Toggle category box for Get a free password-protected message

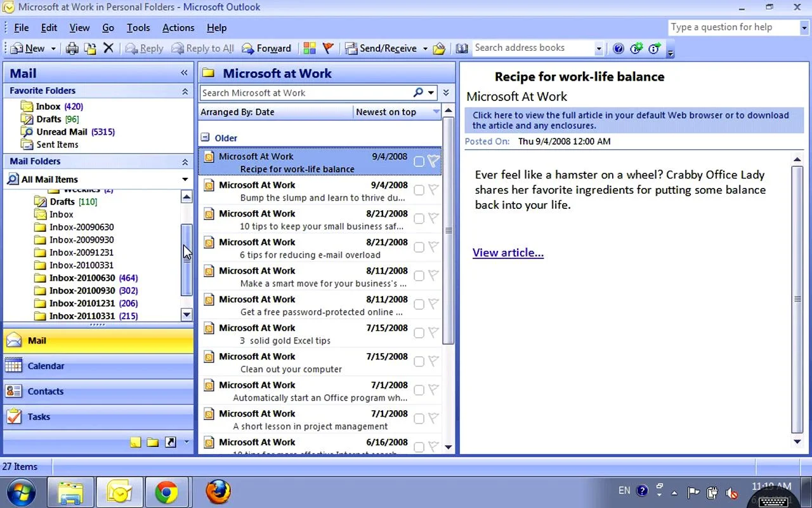419,304
